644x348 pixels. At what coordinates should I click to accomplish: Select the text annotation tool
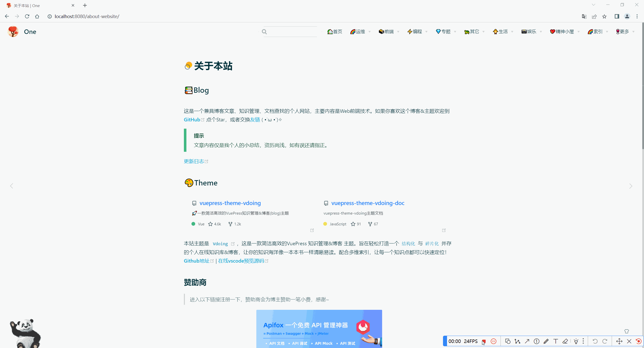pos(556,341)
